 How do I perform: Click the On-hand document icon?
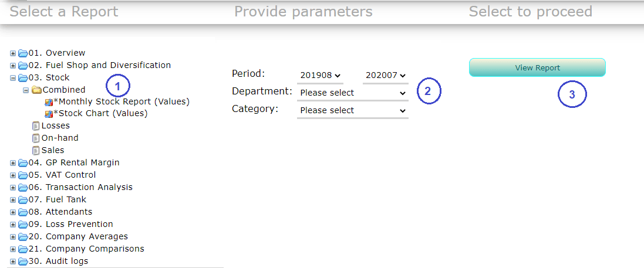point(36,138)
